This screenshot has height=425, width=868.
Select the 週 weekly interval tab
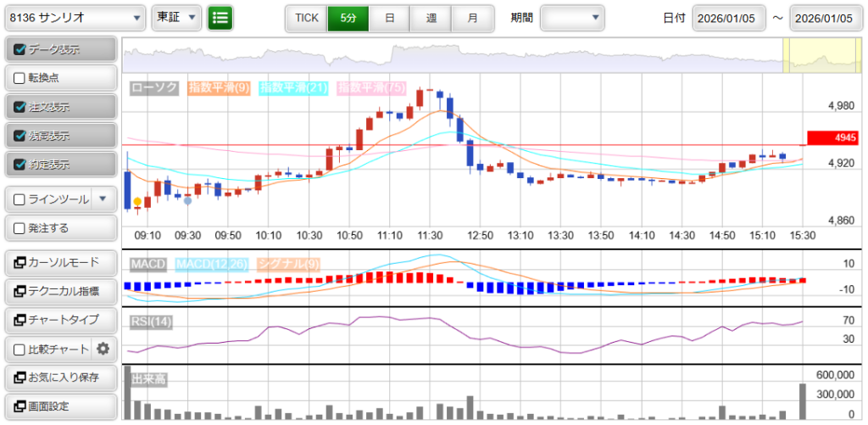[431, 17]
